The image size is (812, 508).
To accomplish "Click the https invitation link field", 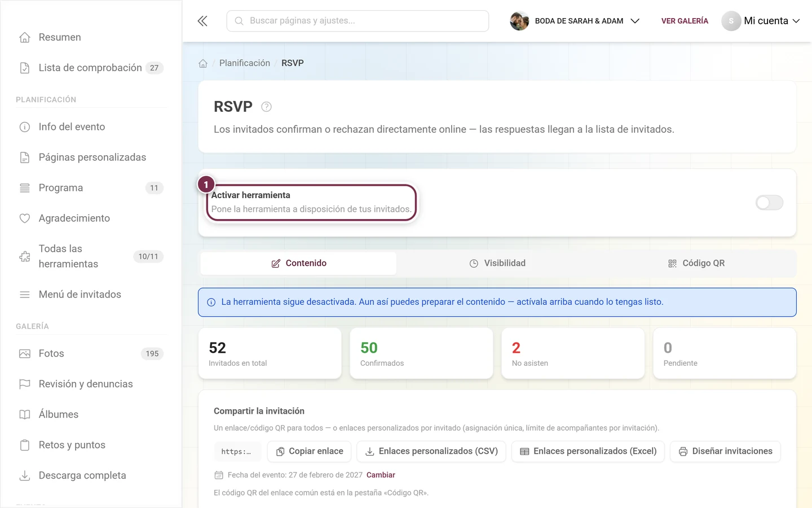I will click(x=237, y=452).
